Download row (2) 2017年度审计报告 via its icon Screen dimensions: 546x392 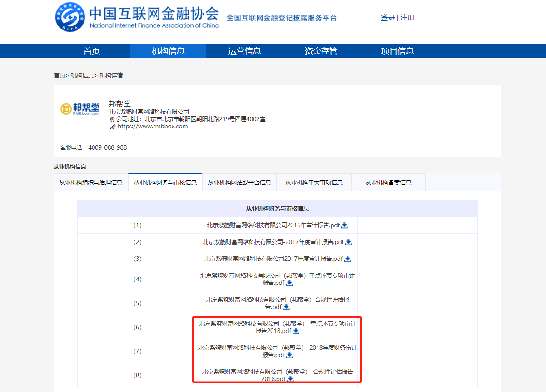(x=349, y=242)
